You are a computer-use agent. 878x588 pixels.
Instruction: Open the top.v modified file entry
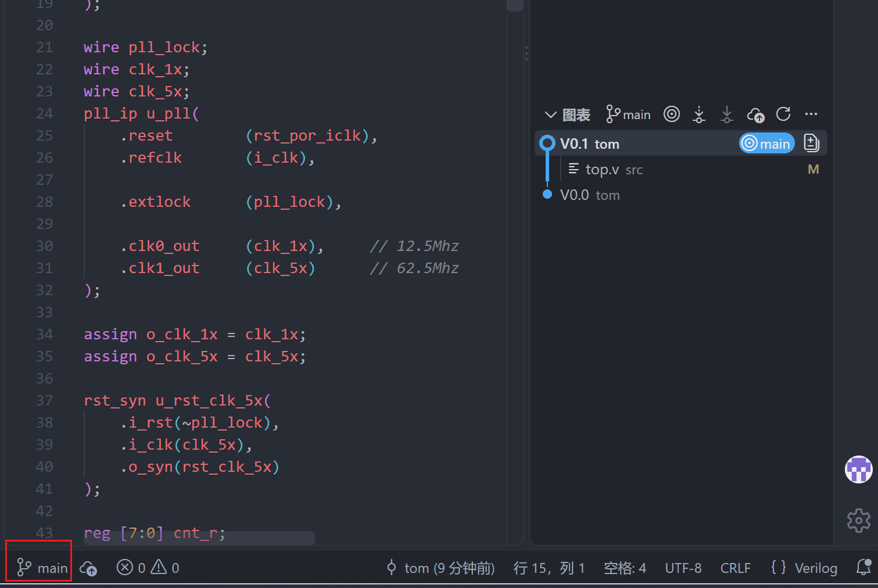(691, 169)
